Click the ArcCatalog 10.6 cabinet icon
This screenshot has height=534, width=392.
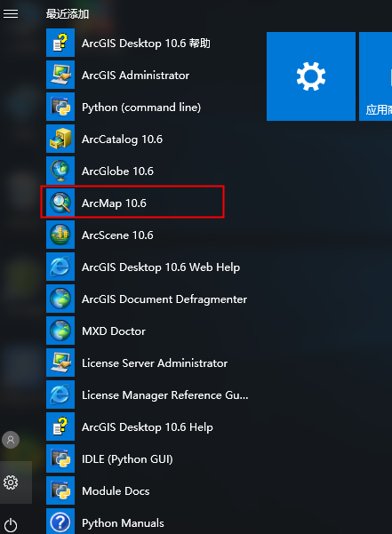60,139
